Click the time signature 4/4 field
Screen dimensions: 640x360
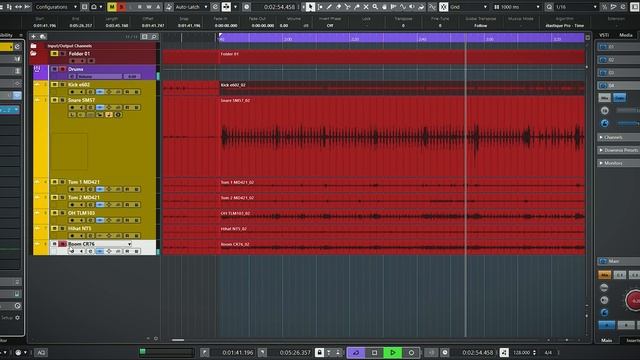[548, 352]
